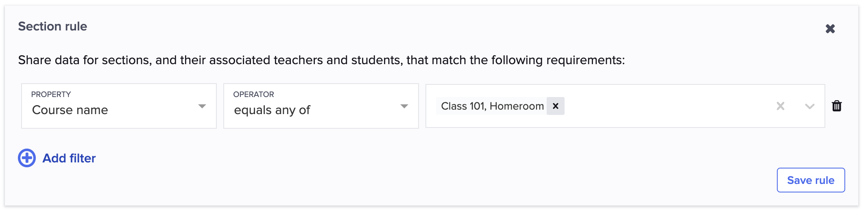Screen dimensions: 868x216
Task: Click the empty area of the value input
Action: (x=667, y=106)
